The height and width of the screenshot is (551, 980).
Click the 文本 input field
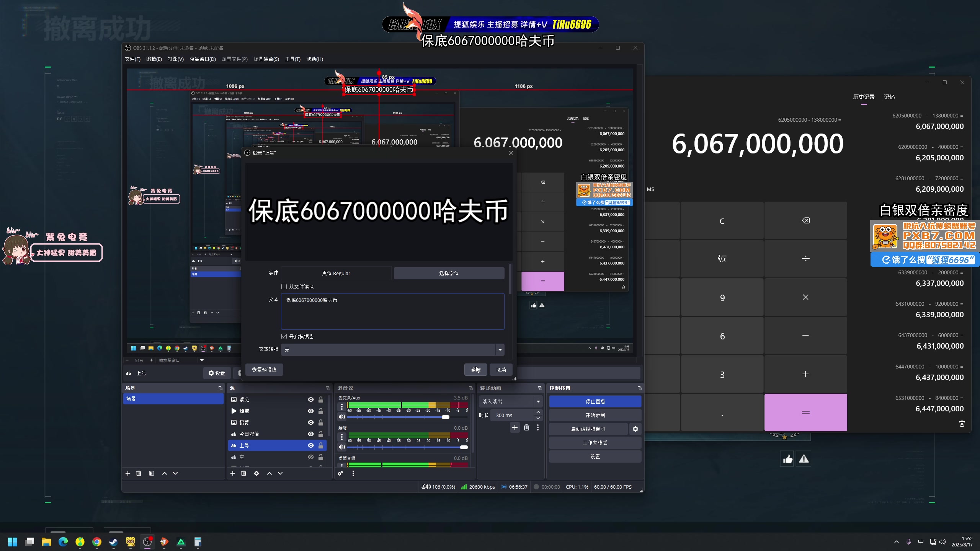[x=392, y=311]
